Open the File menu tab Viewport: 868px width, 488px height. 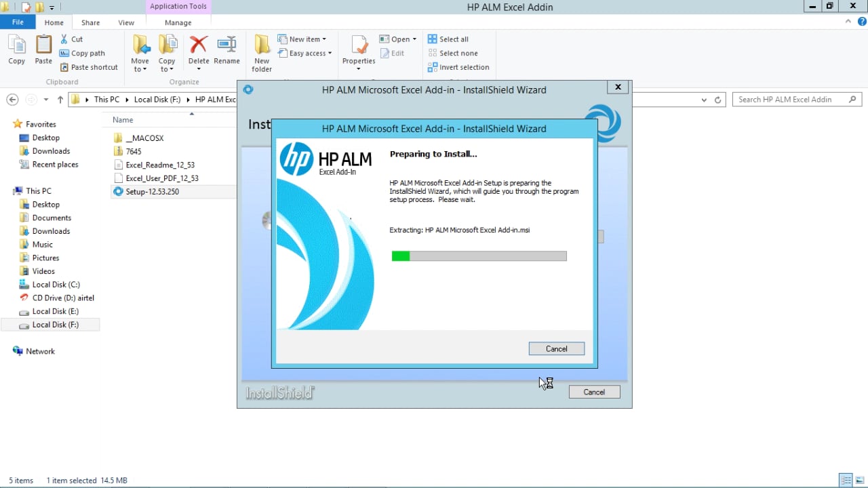pyautogui.click(x=18, y=22)
